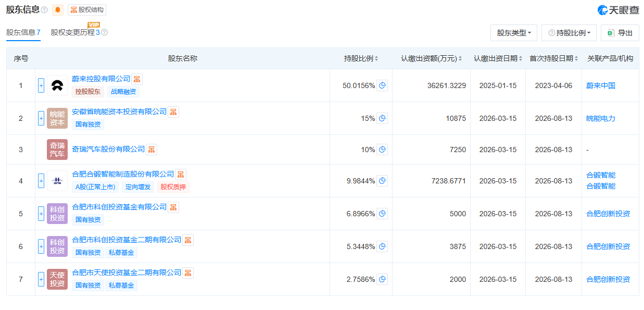Click the 定向增发 tag
The height and width of the screenshot is (310, 644).
pyautogui.click(x=138, y=187)
